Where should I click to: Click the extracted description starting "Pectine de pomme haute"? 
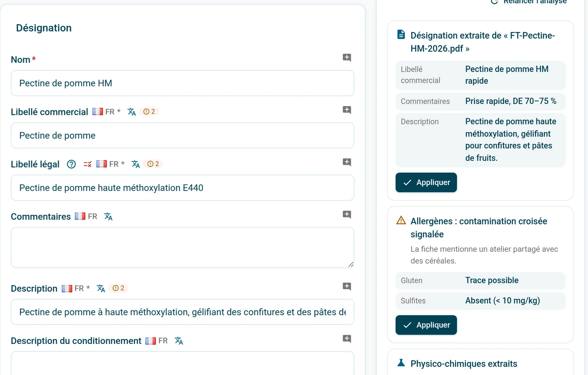tap(511, 140)
